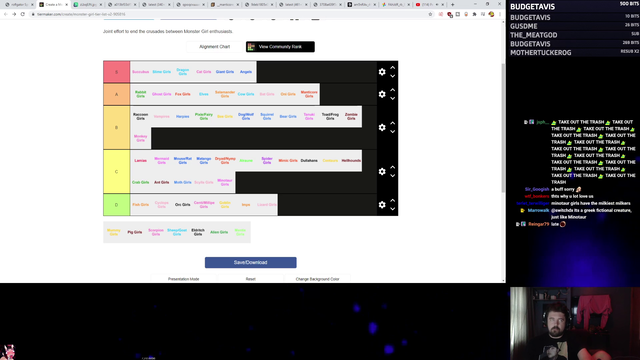Open a new browser tab with plus
Viewport: 640px width, 360px height.
tap(453, 4)
